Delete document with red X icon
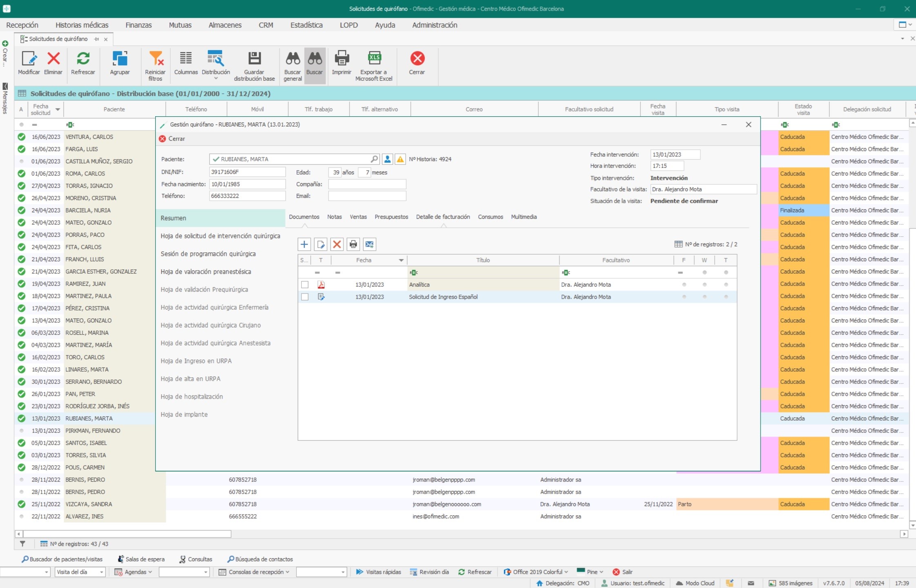 coord(337,244)
